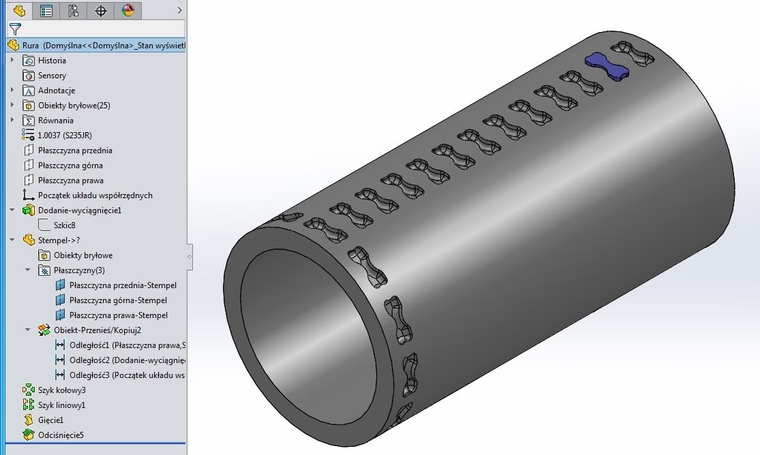The width and height of the screenshot is (760, 455).
Task: Expand the Historia folder
Action: [x=12, y=60]
